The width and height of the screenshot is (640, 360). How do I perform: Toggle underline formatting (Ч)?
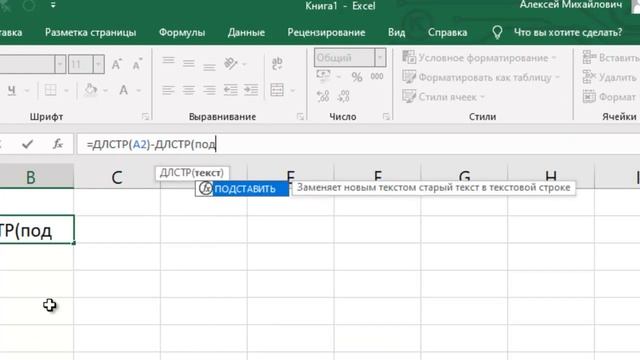11,90
